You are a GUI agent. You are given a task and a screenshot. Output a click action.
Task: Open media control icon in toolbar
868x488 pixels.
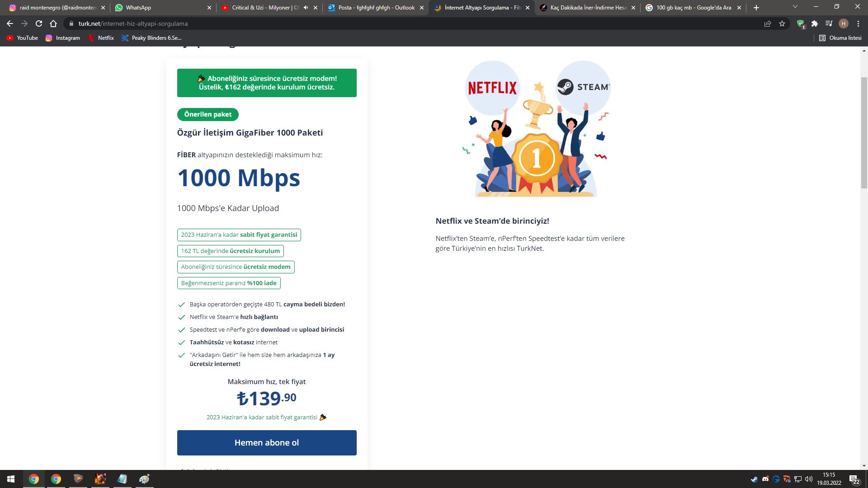coord(829,23)
